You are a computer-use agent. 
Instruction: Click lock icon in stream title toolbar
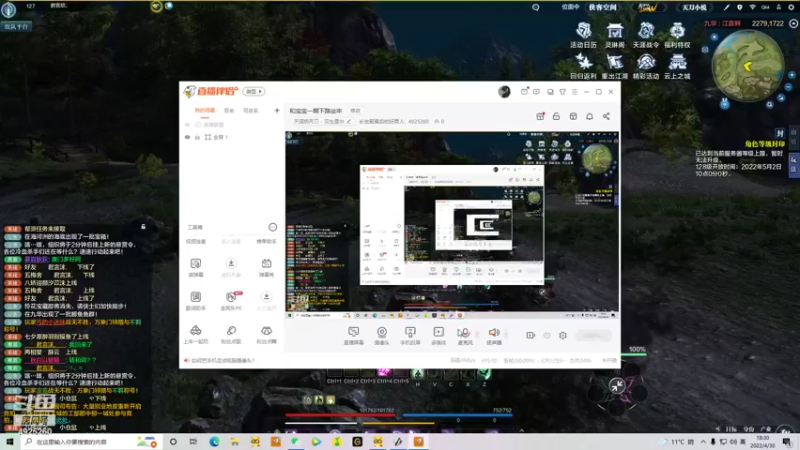point(556,116)
